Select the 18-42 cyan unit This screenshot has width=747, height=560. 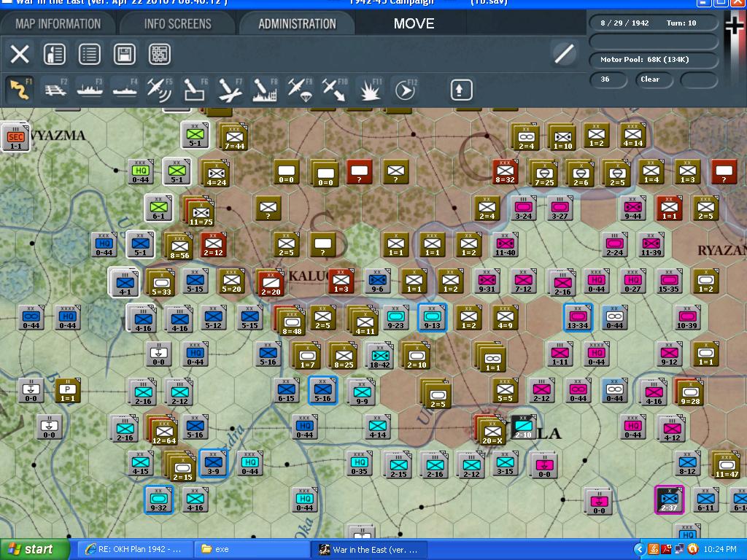[x=379, y=356]
